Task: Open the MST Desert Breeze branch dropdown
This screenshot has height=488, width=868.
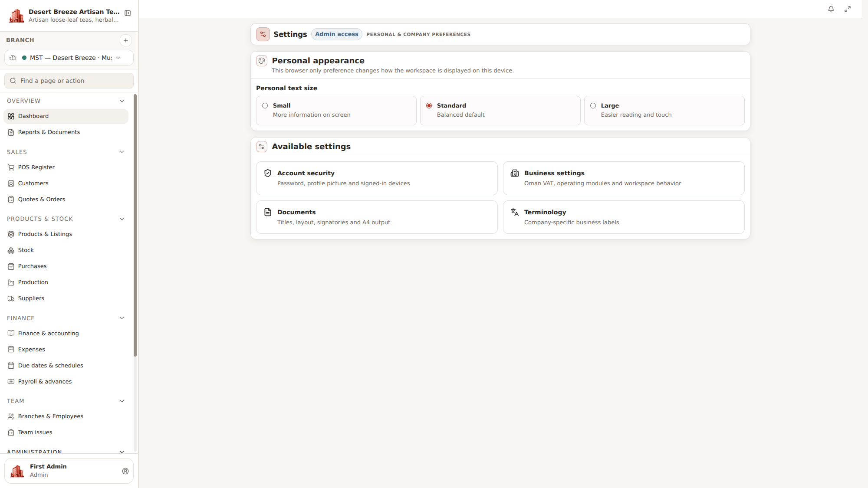Action: [69, 58]
